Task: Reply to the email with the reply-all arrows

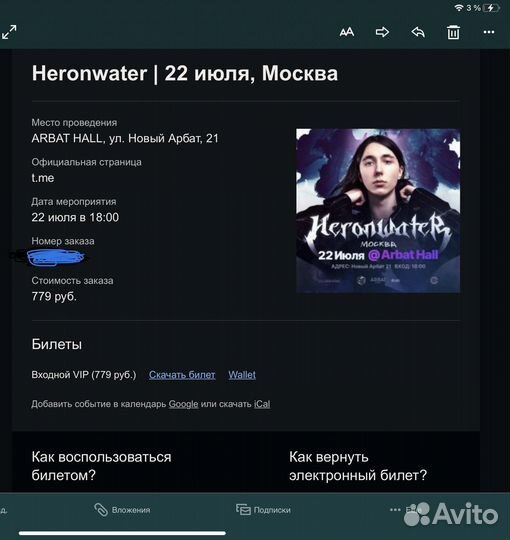Action: click(418, 32)
